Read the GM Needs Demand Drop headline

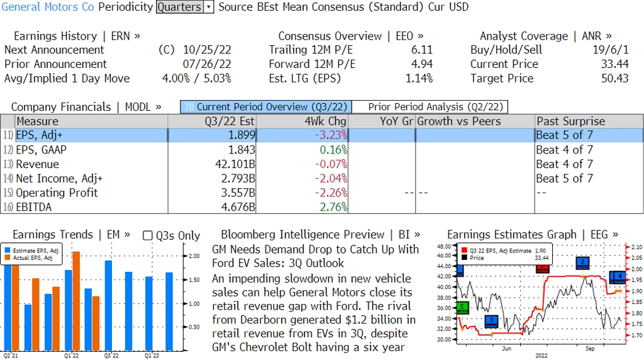point(316,256)
